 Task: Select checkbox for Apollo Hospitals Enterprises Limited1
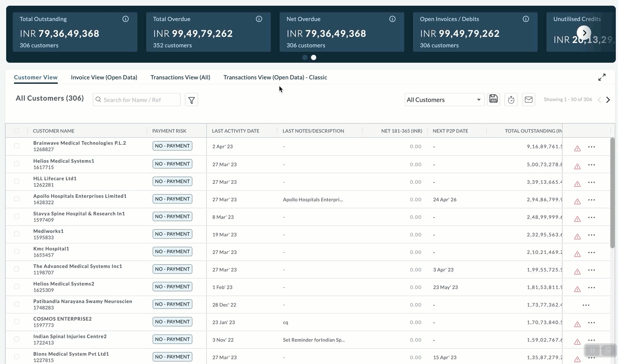[x=17, y=199]
